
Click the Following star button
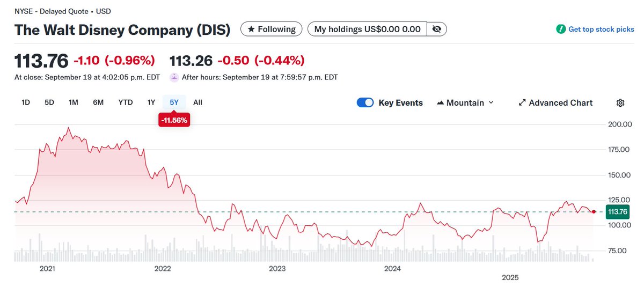point(272,29)
